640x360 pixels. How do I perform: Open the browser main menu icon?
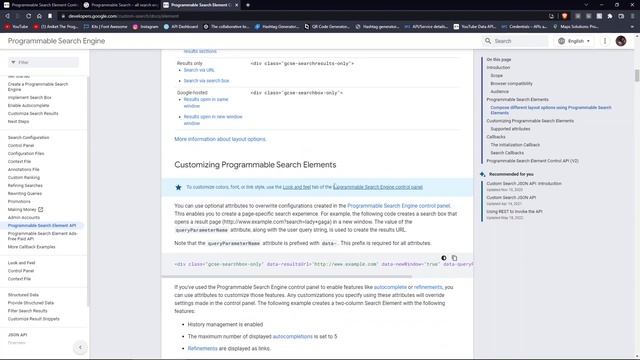632,16
